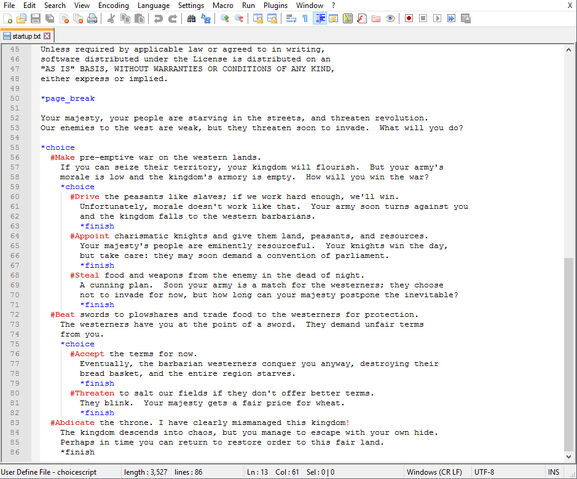
Task: Open the Replace dialog icon
Action: click(205, 18)
